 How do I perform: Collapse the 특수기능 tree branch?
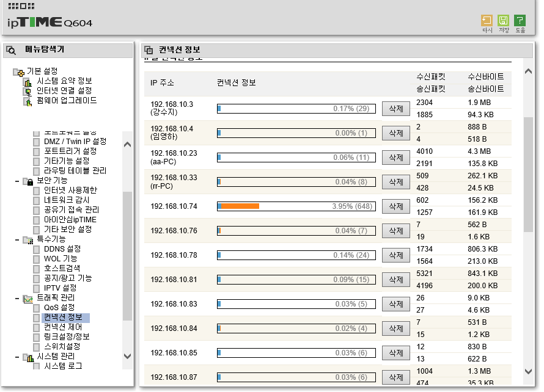17,240
